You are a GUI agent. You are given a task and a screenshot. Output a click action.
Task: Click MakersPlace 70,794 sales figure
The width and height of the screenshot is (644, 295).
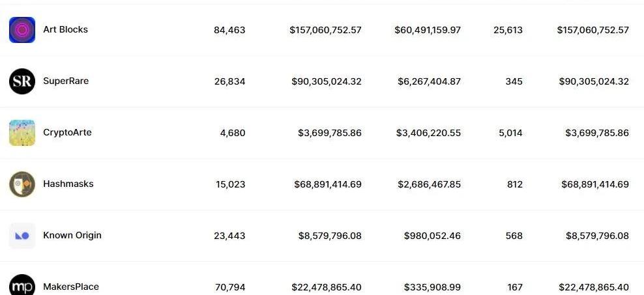click(230, 287)
